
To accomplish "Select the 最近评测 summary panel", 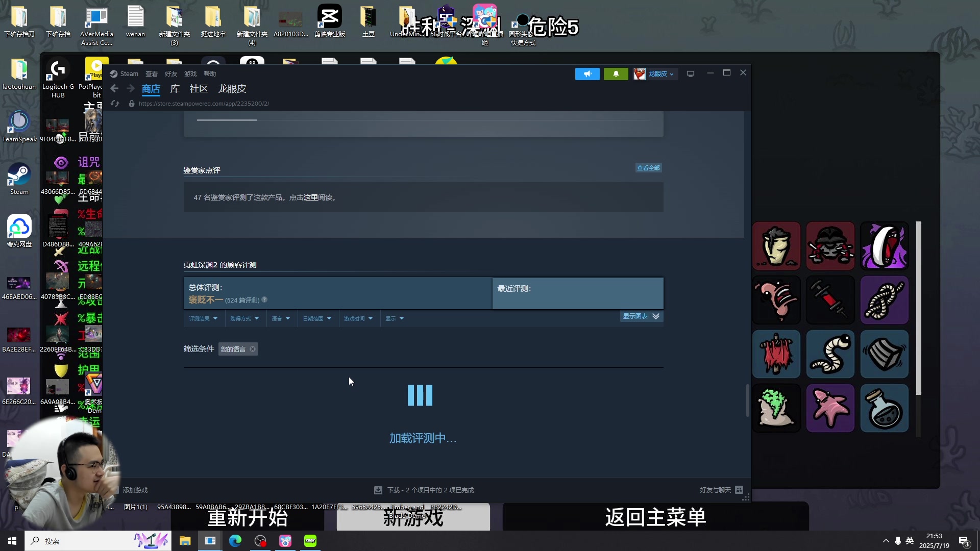I will tap(578, 293).
